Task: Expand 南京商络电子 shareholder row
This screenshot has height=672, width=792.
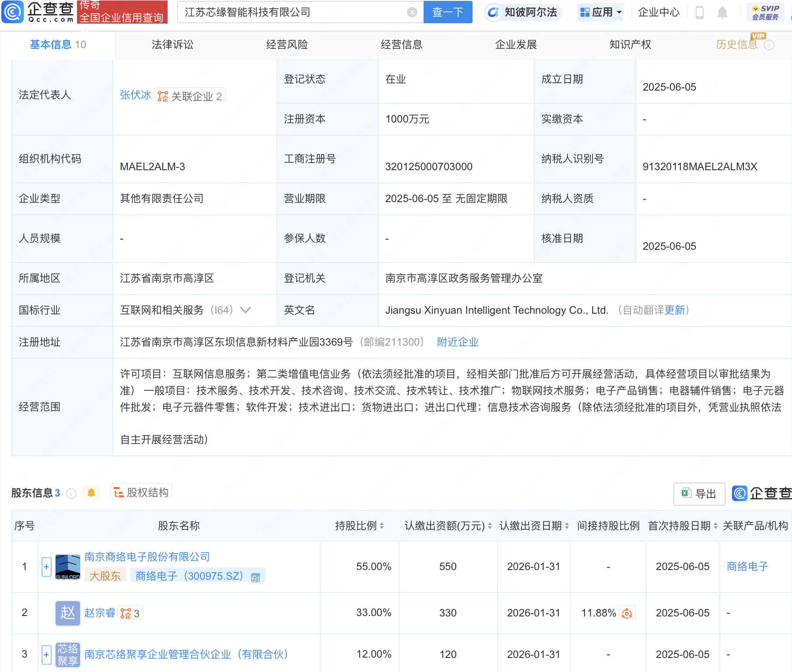Action: (46, 567)
